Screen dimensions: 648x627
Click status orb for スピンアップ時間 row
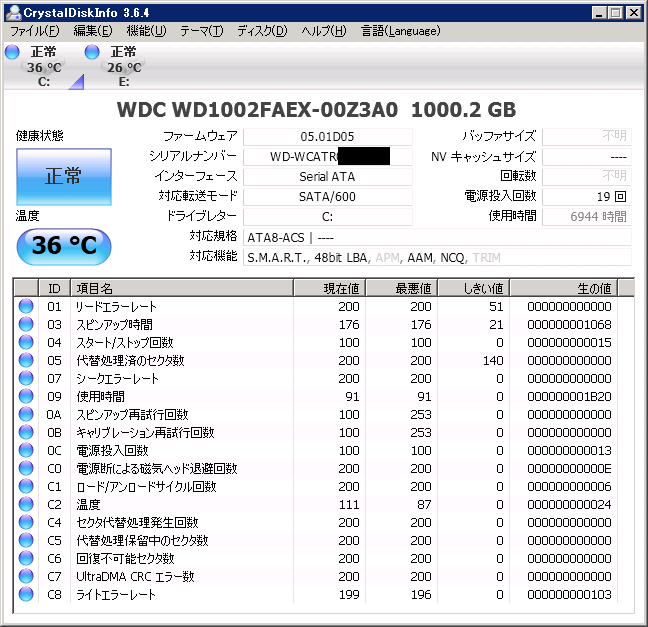point(25,325)
